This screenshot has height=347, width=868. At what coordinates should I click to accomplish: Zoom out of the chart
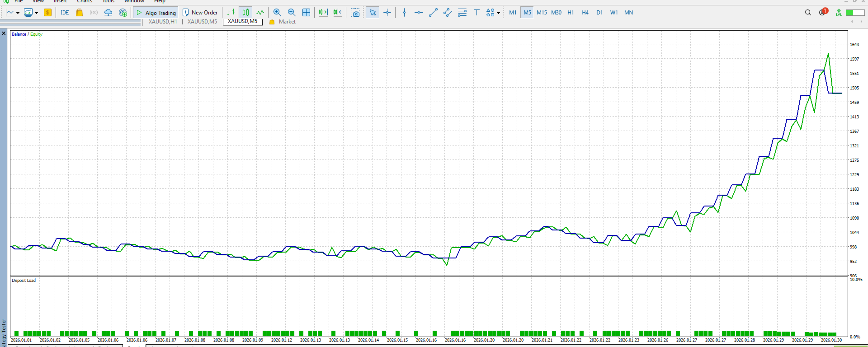click(x=292, y=13)
